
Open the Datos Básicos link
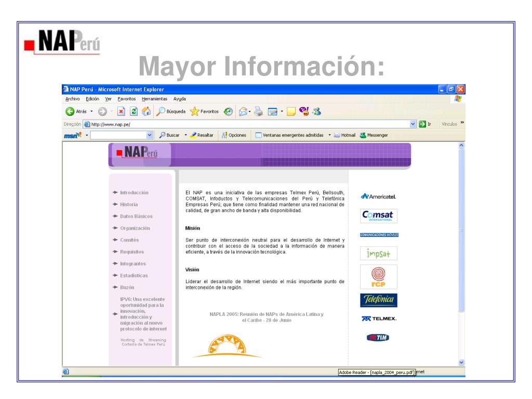[137, 216]
